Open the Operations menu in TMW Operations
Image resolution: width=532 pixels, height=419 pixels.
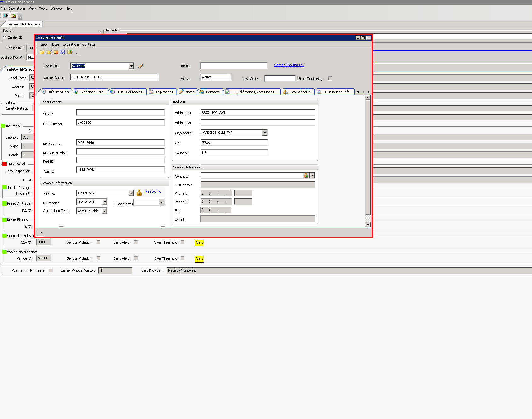pos(17,8)
